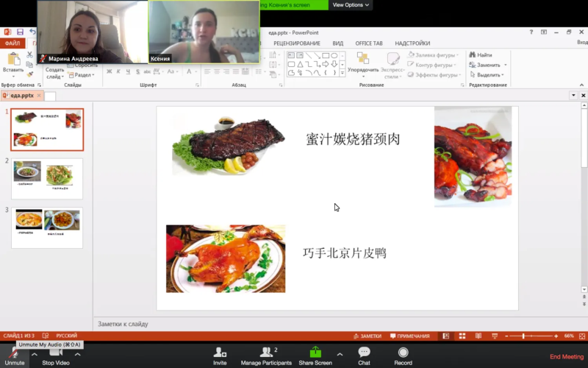Open the ФАЙЛ menu tab
The image size is (588, 368).
[x=12, y=43]
